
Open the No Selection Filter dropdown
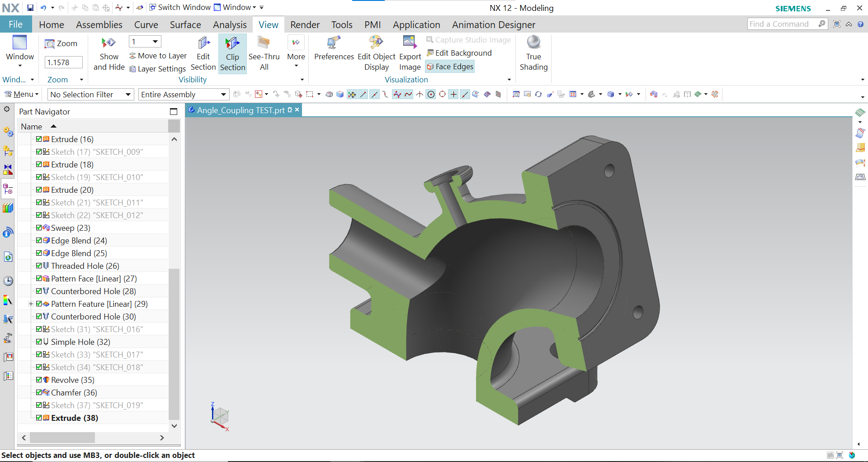90,94
